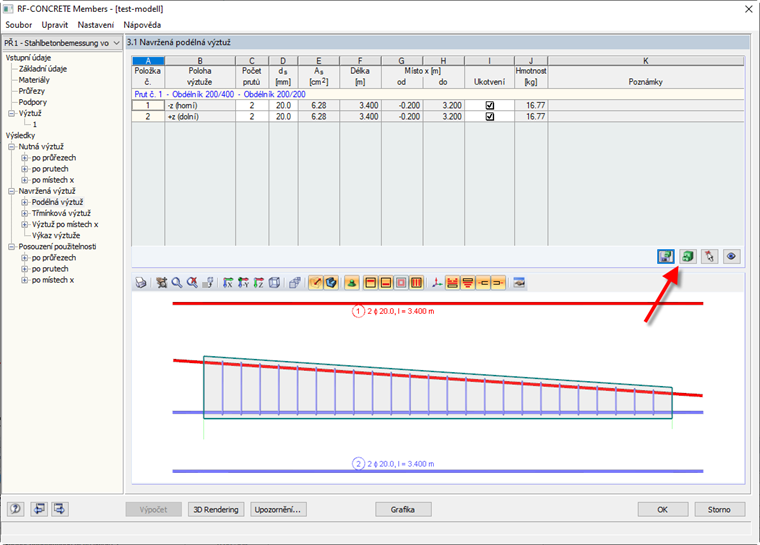Image resolution: width=760 pixels, height=545 pixels.
Task: Expand 'po místech x' under Nutná výztuž
Action: (24, 180)
